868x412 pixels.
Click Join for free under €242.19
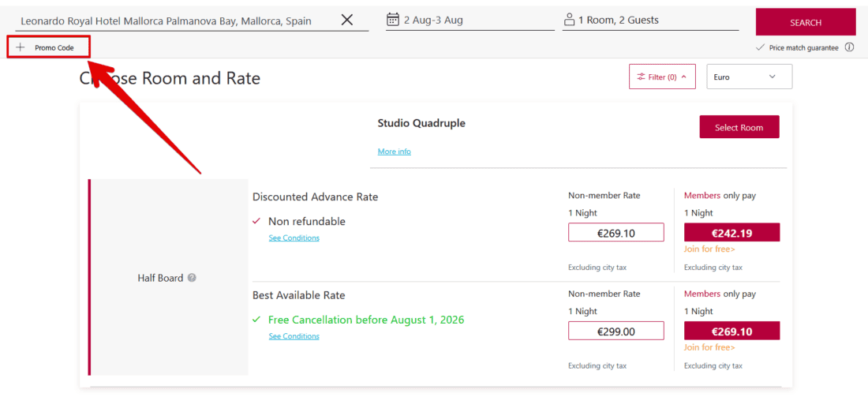pyautogui.click(x=709, y=249)
